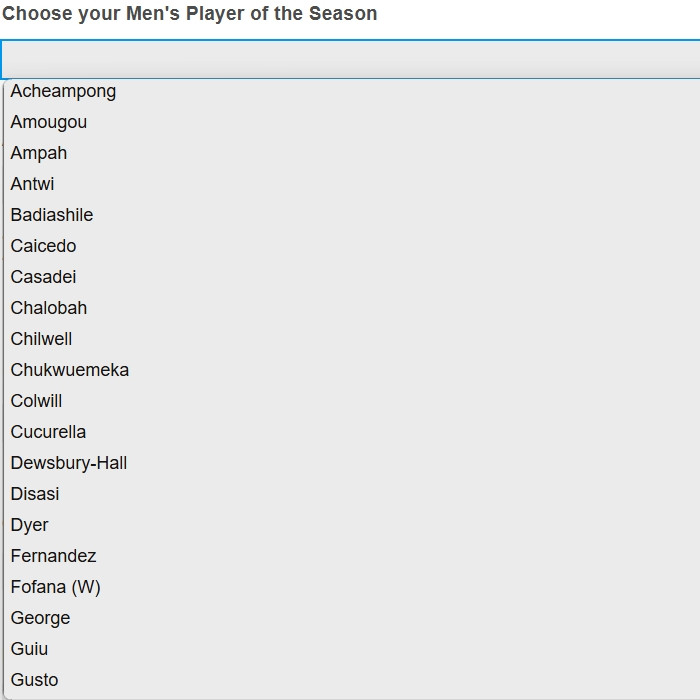Select Acheampong from the player list
Viewport: 700px width, 700px height.
pos(352,91)
